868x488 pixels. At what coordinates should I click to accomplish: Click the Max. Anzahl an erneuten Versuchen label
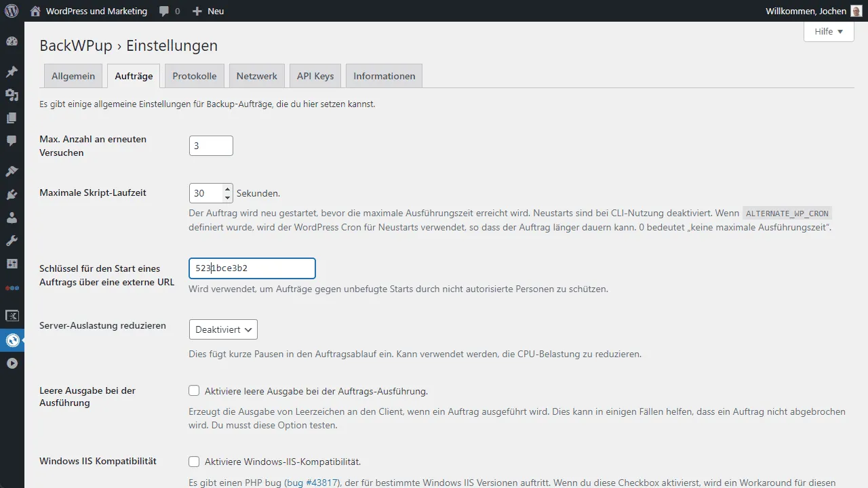93,146
